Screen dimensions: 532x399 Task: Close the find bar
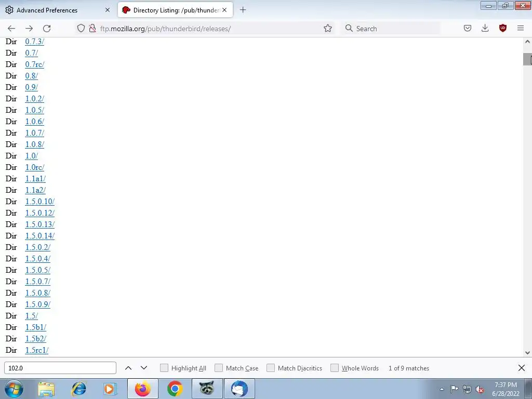point(522,368)
